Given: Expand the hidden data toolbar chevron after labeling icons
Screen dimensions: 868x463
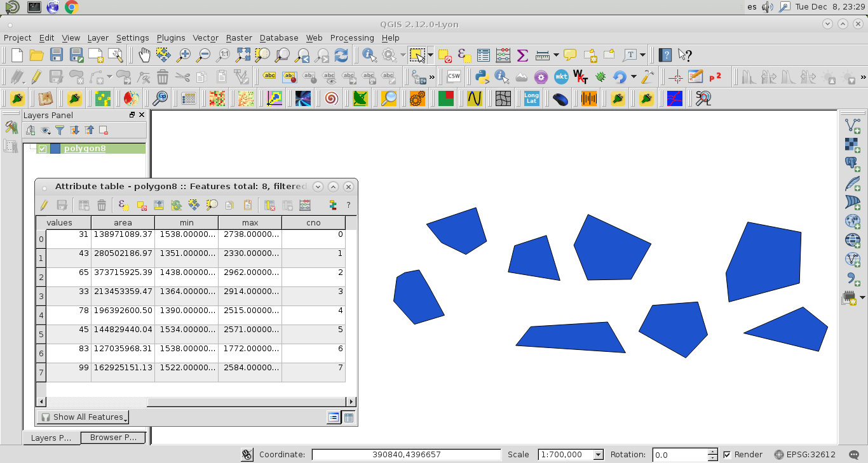Looking at the screenshot, I should tap(432, 77).
